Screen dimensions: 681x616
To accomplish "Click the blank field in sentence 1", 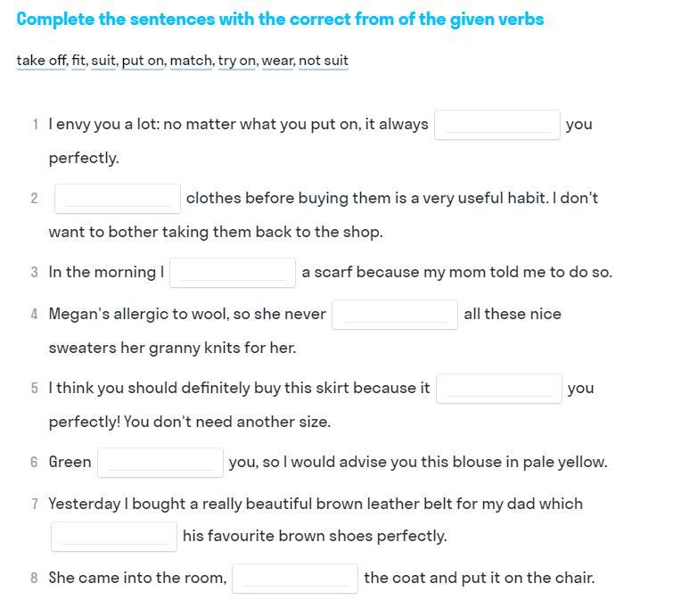I will pos(497,125).
